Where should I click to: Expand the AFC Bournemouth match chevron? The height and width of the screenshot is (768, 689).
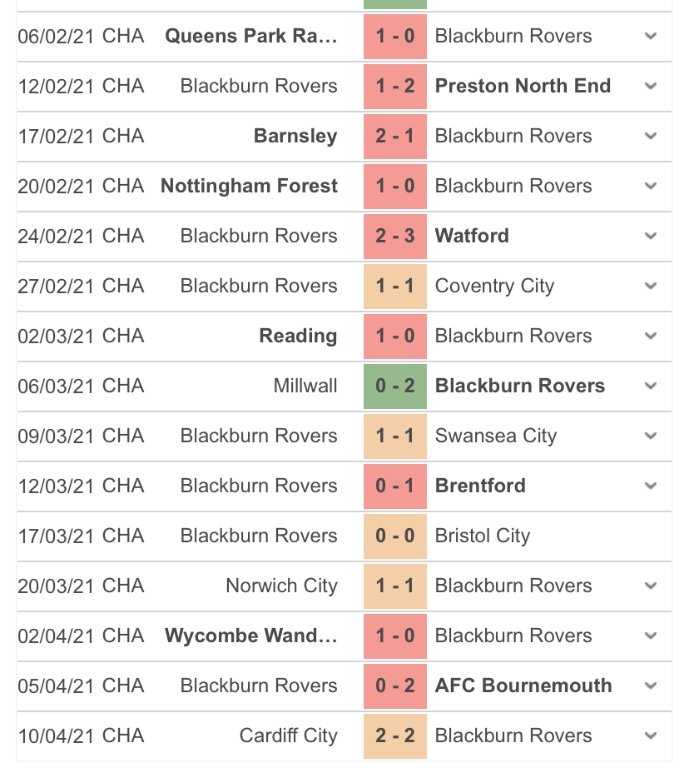point(651,686)
